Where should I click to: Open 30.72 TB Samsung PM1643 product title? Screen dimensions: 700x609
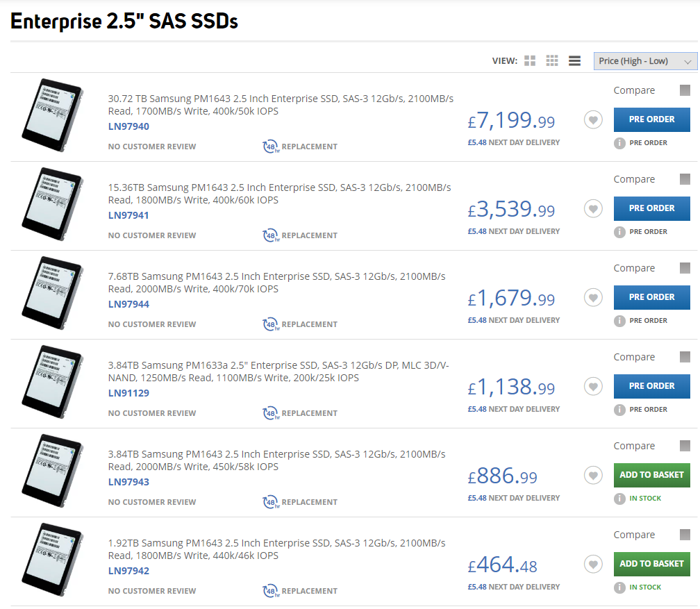tap(281, 105)
